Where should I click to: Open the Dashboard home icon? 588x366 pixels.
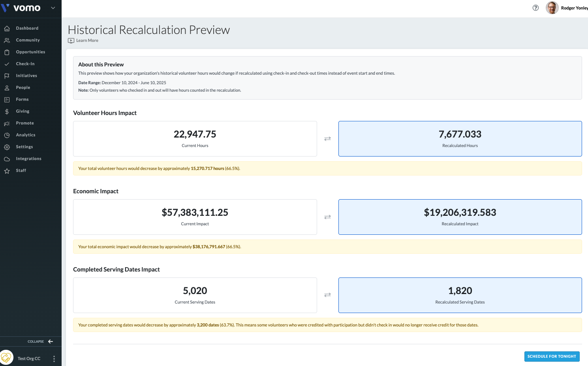point(7,28)
